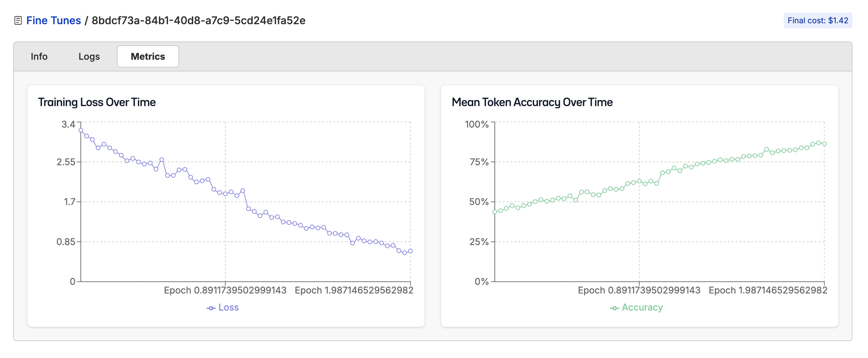Click the 75% label on the accuracy axis
Image resolution: width=868 pixels, height=358 pixels.
tap(479, 162)
